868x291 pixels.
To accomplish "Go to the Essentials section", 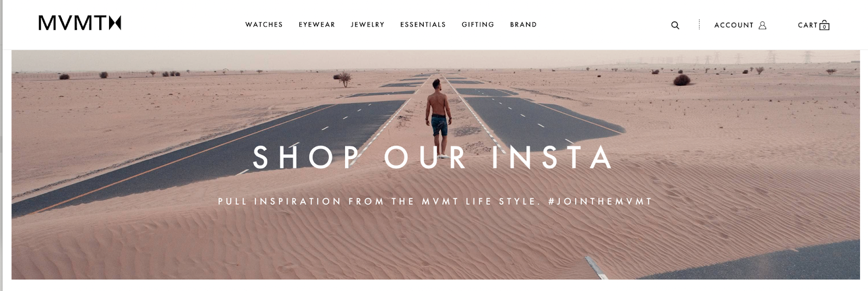I will (423, 24).
